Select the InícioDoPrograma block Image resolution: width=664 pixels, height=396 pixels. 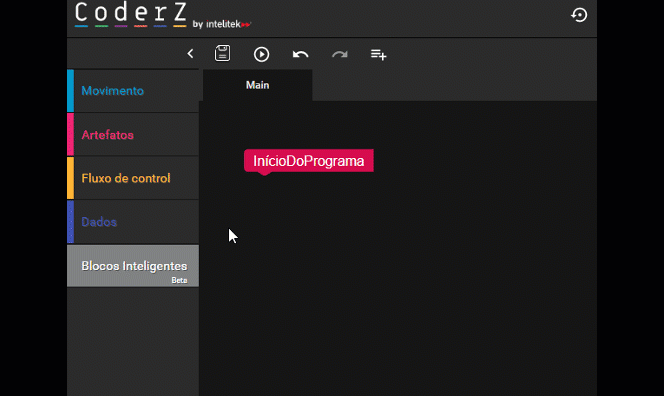point(309,161)
